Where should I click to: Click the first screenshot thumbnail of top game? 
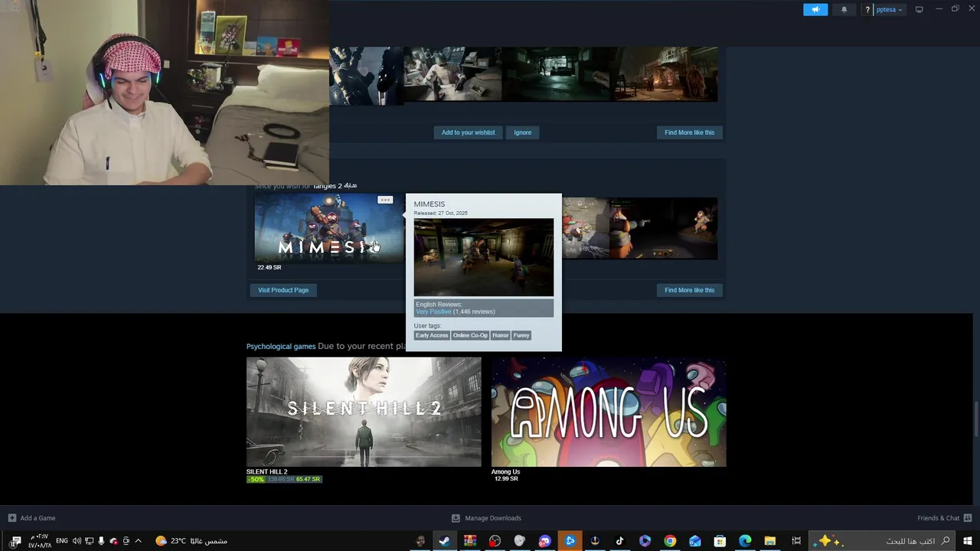[x=366, y=74]
